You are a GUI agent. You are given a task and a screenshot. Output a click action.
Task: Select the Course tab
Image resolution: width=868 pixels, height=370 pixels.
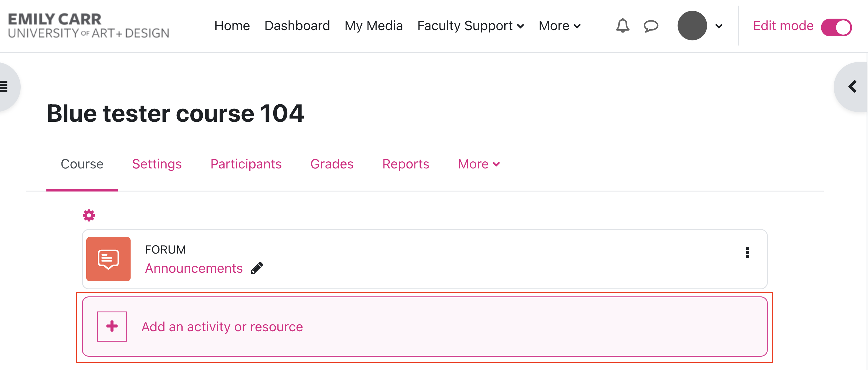click(82, 164)
